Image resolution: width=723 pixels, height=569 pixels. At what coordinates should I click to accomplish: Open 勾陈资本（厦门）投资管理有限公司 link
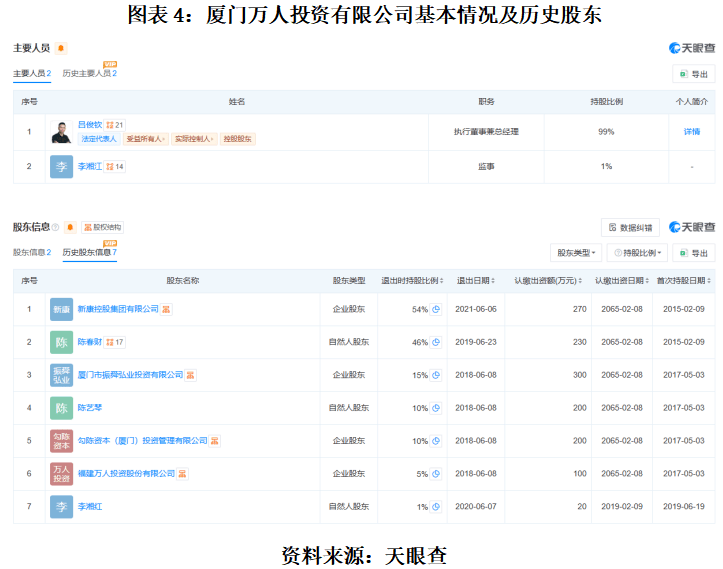[x=143, y=440]
